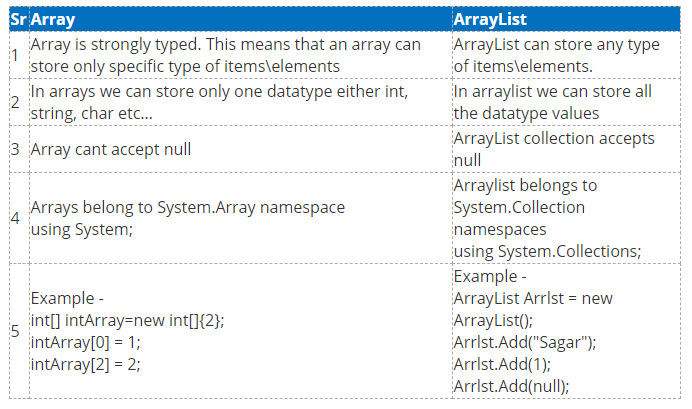Screen dimensions: 692x409
Task: Select row number 5 cell
Action: (19, 331)
